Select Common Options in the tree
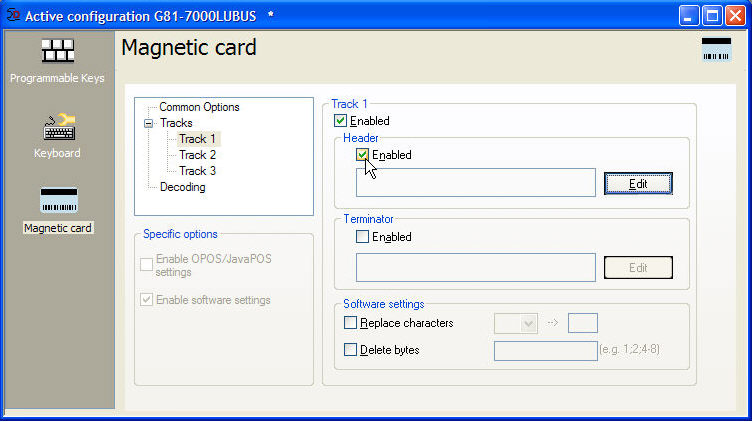The height and width of the screenshot is (422, 753). (199, 107)
